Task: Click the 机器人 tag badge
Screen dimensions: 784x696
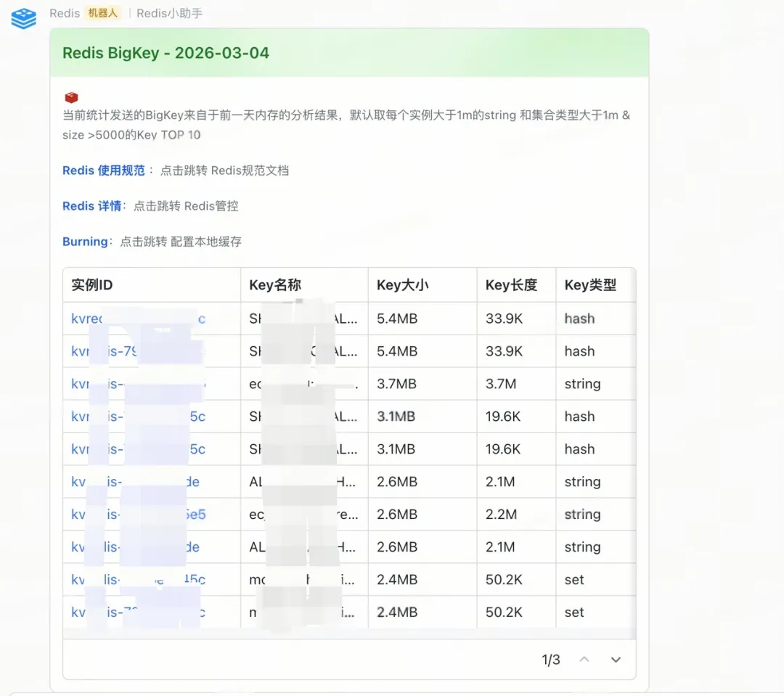Action: [102, 13]
